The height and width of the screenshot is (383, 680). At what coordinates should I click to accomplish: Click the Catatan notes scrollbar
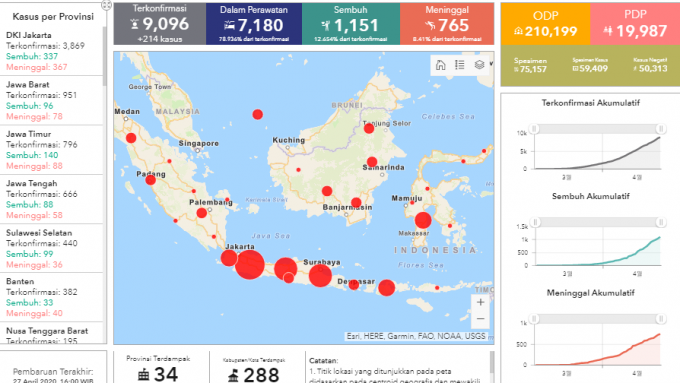492,362
